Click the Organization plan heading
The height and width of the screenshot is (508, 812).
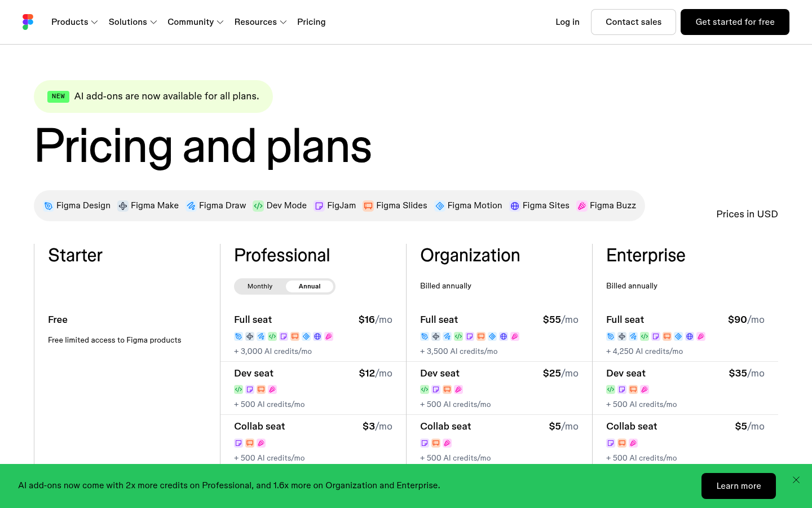[x=470, y=255]
